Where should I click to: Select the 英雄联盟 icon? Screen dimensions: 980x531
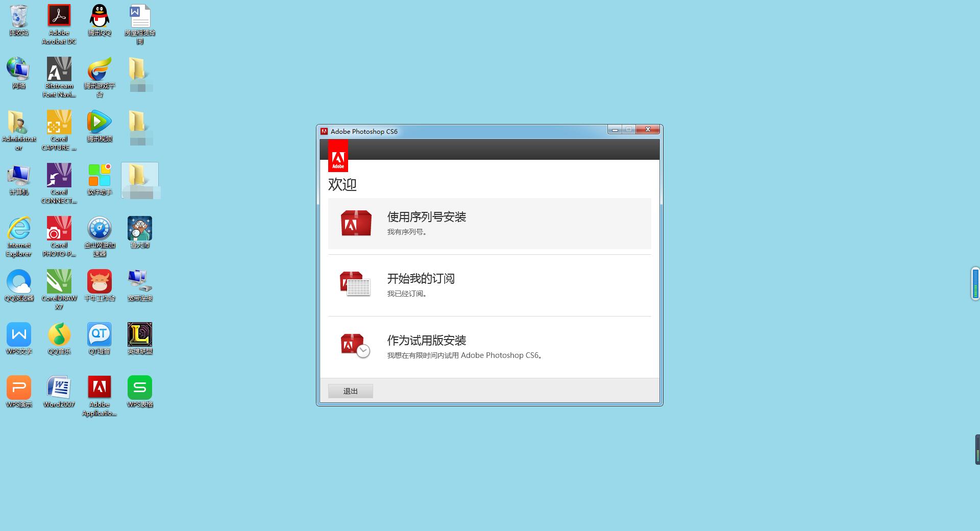click(x=140, y=339)
